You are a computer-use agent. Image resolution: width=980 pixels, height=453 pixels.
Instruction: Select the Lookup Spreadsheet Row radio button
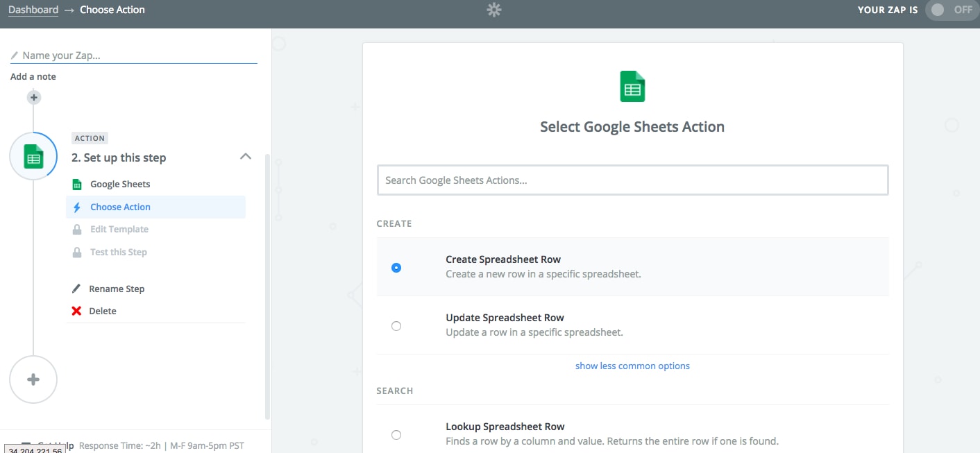tap(396, 435)
